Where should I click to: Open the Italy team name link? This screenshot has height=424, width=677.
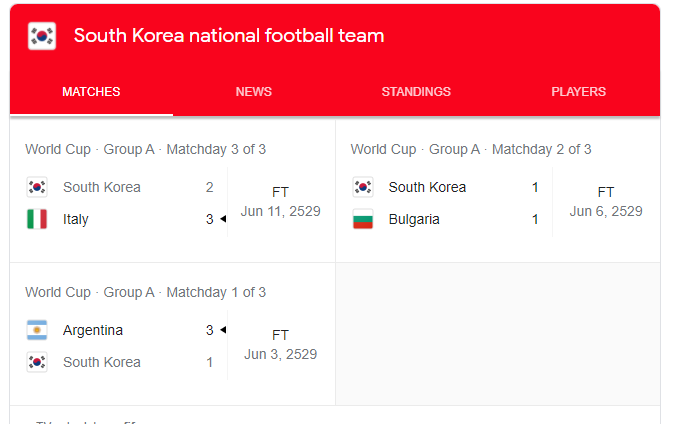(76, 219)
